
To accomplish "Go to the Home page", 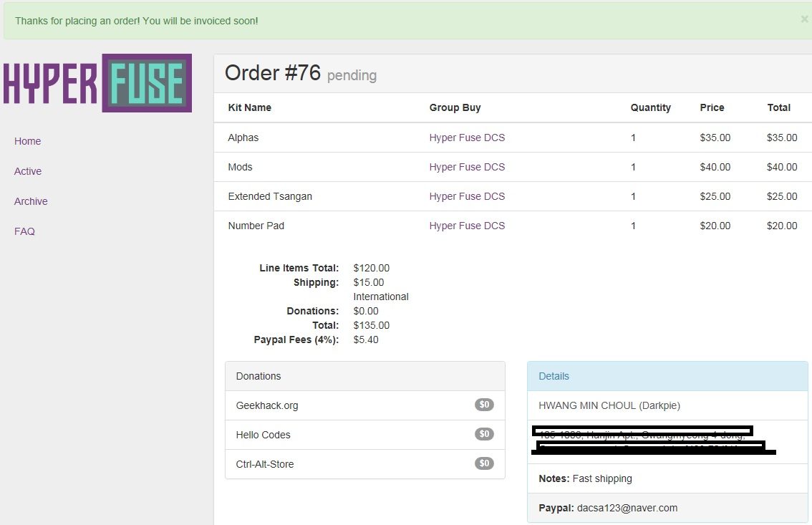I will pos(27,141).
